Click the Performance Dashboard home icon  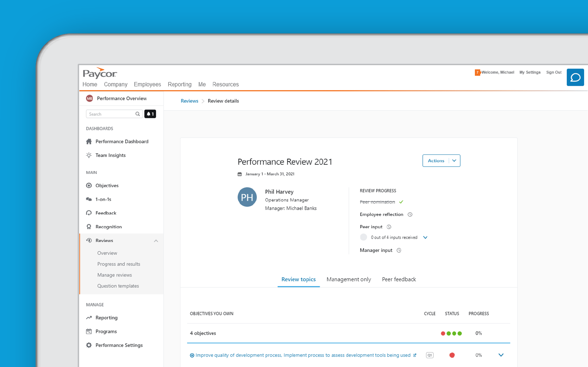[x=89, y=141]
